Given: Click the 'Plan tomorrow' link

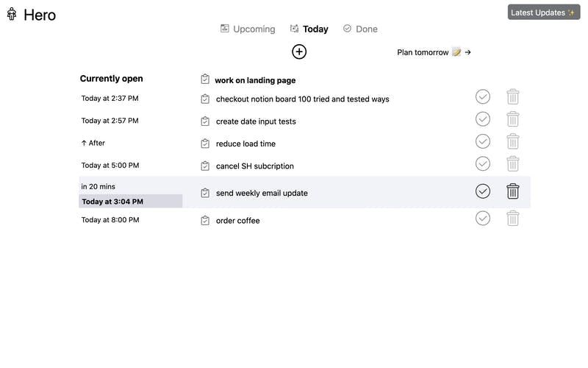Looking at the screenshot, I should pos(434,52).
